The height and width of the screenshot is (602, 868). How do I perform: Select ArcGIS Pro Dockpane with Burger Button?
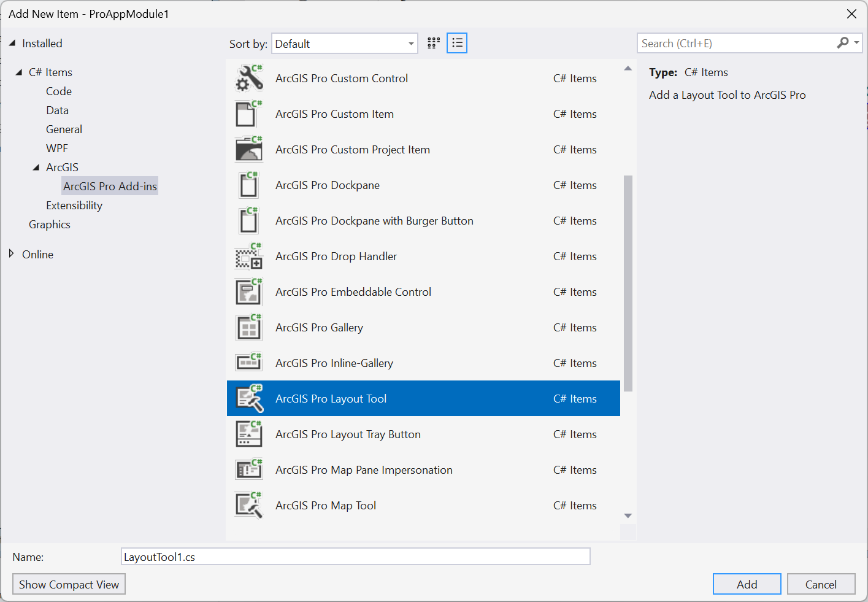pos(374,220)
